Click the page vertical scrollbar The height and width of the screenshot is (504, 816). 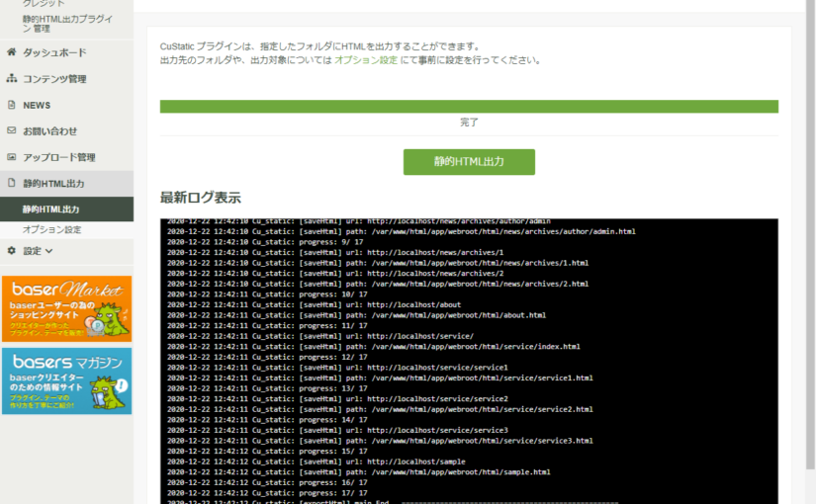[810, 234]
